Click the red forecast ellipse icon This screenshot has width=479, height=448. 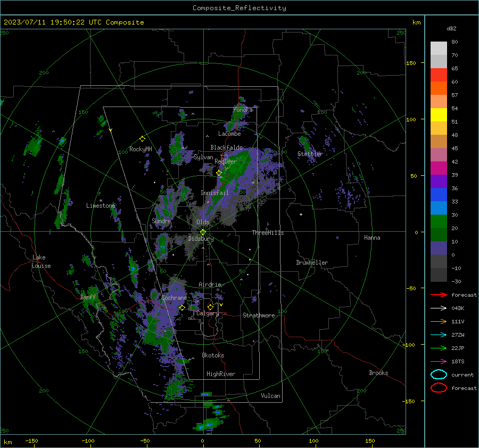pos(439,388)
